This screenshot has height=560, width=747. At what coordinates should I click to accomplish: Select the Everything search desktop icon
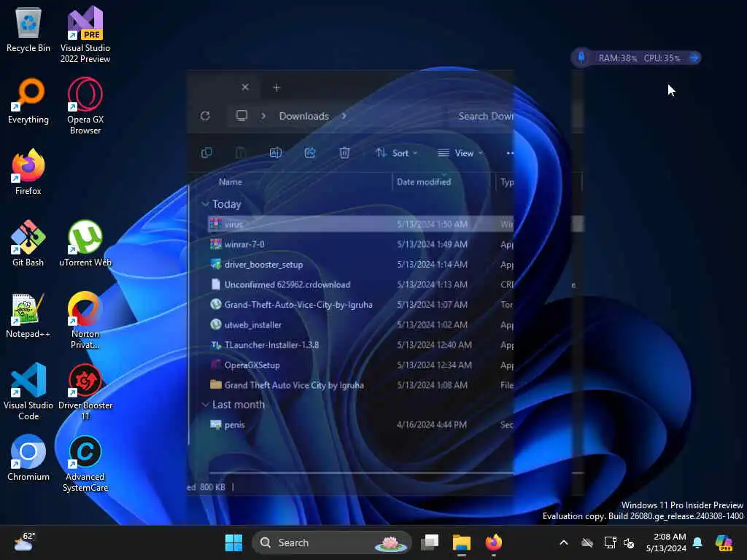[x=28, y=101]
